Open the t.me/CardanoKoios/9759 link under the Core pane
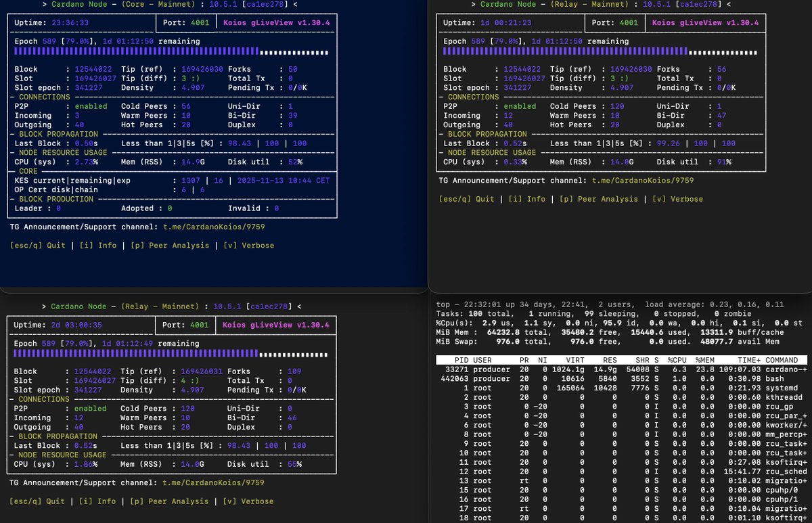The width and height of the screenshot is (812, 523). point(213,228)
